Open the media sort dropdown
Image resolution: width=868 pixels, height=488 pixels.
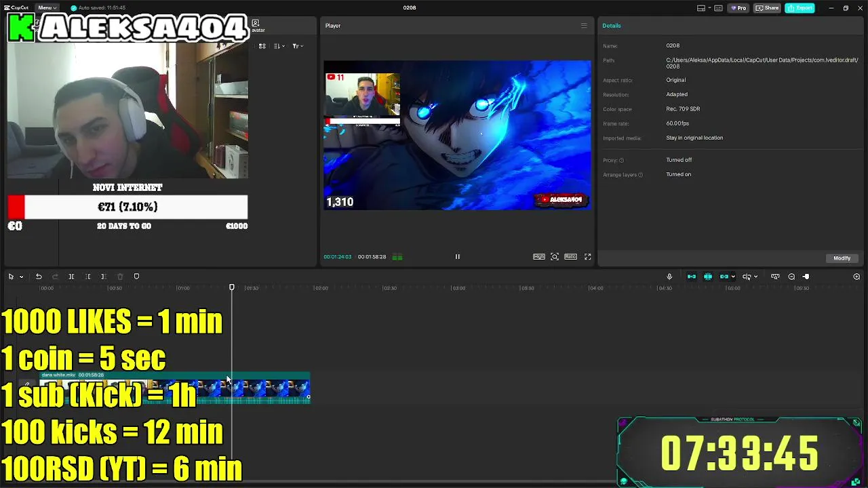pyautogui.click(x=279, y=46)
